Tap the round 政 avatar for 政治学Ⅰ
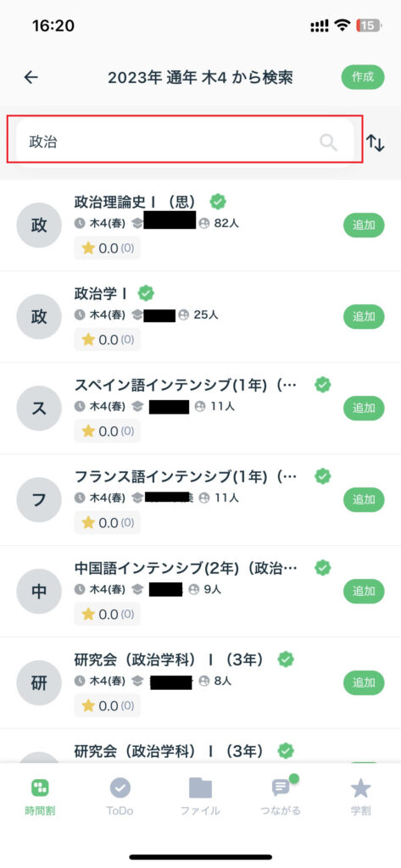Image resolution: width=401 pixels, height=868 pixels. 39,317
